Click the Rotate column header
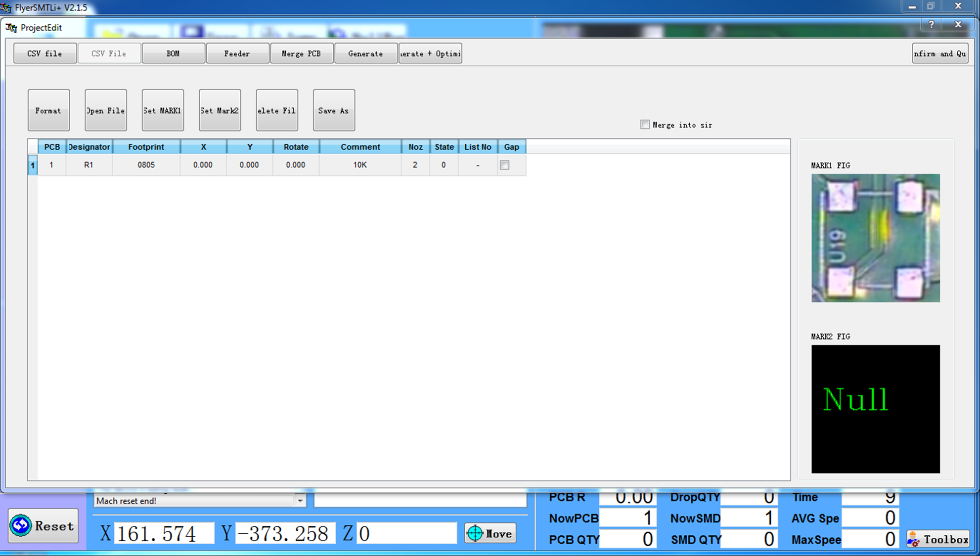 click(x=296, y=147)
